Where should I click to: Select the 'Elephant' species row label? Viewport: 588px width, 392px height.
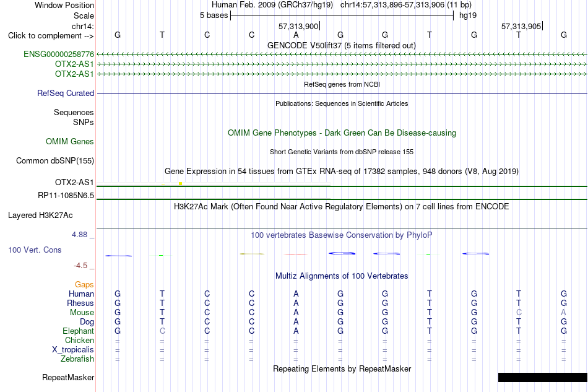pyautogui.click(x=78, y=331)
